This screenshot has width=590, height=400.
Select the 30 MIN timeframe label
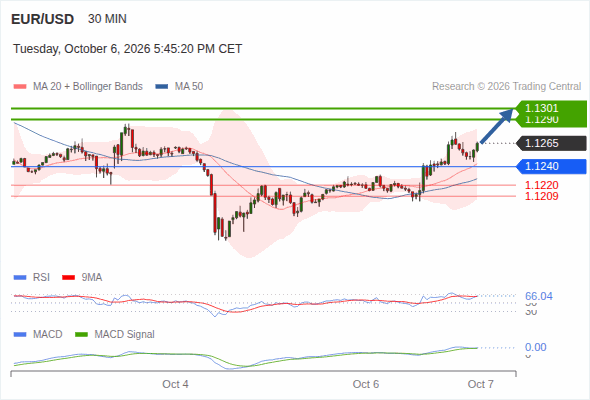tap(107, 19)
